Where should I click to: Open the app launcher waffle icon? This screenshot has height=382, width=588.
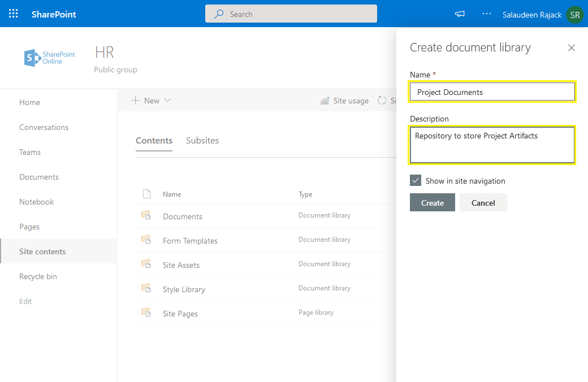pos(13,13)
